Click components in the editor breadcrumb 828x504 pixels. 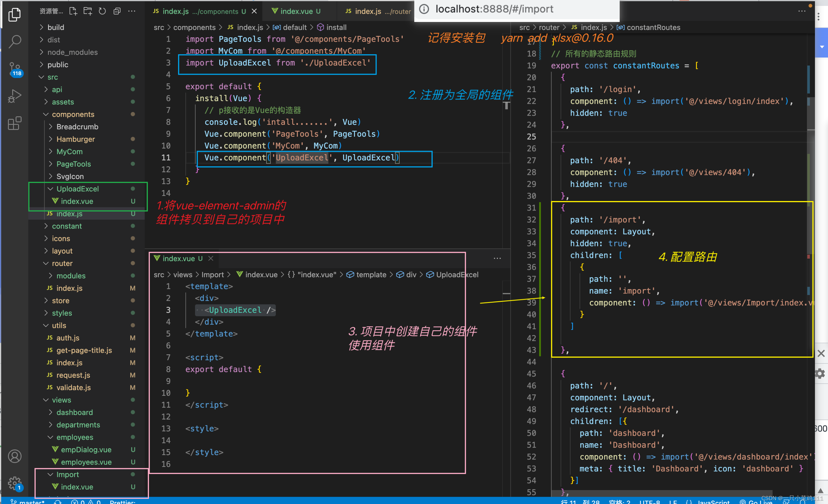coord(194,27)
